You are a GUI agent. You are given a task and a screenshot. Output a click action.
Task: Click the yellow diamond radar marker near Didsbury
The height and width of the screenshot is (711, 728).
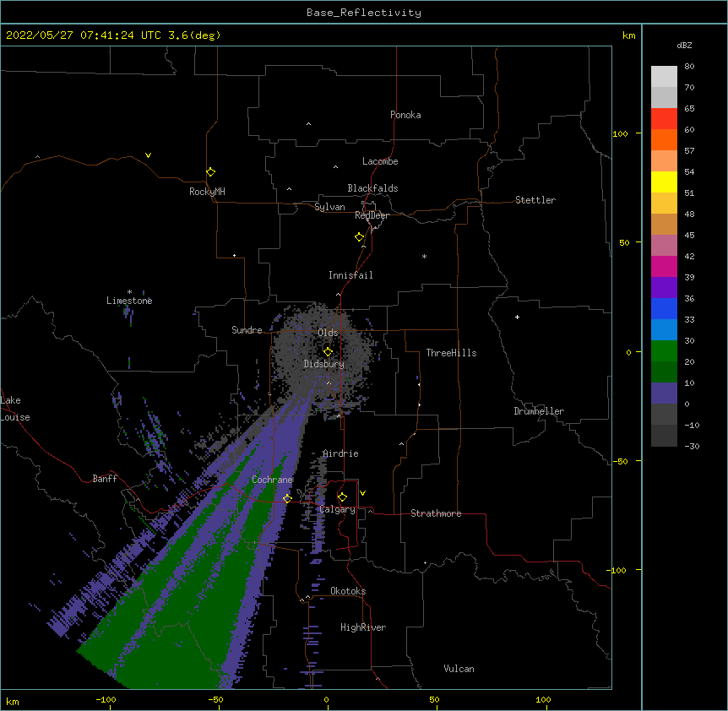click(329, 351)
